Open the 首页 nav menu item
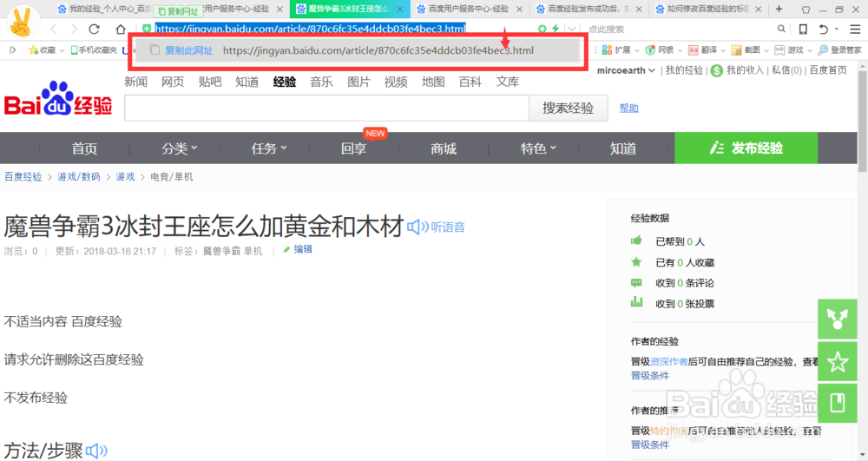The width and height of the screenshot is (868, 461). click(x=84, y=148)
